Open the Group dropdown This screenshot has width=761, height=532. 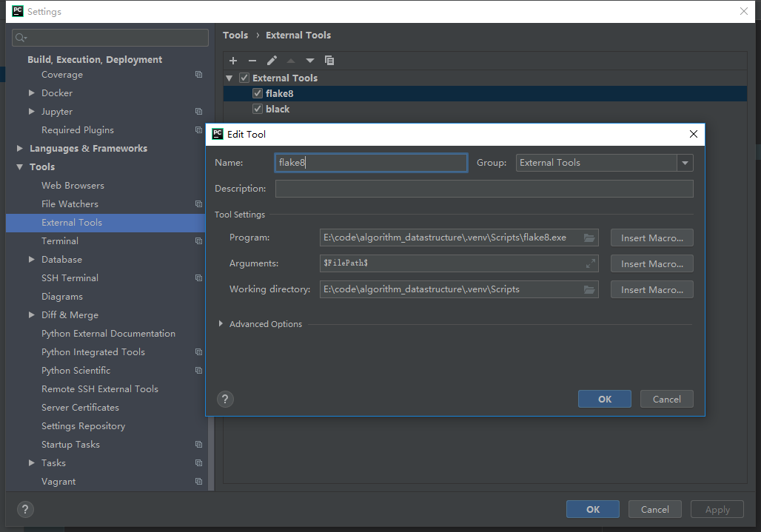685,163
